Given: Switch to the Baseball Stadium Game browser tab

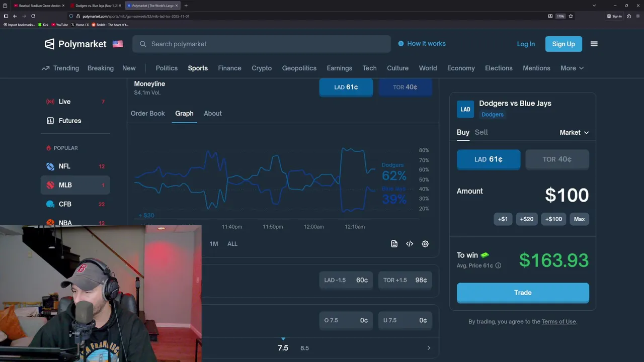Looking at the screenshot, I should pyautogui.click(x=40, y=6).
